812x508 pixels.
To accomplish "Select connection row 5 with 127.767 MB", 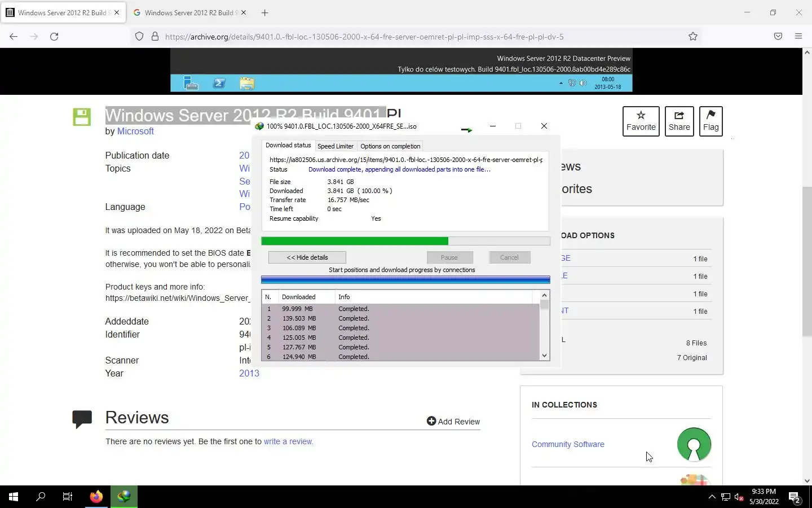I will coord(400,347).
